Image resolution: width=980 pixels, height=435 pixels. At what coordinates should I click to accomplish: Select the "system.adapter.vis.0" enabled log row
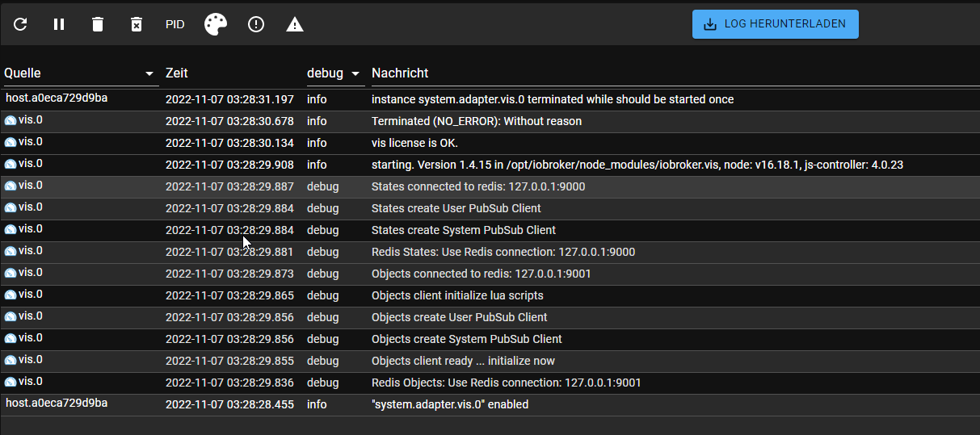click(x=449, y=404)
